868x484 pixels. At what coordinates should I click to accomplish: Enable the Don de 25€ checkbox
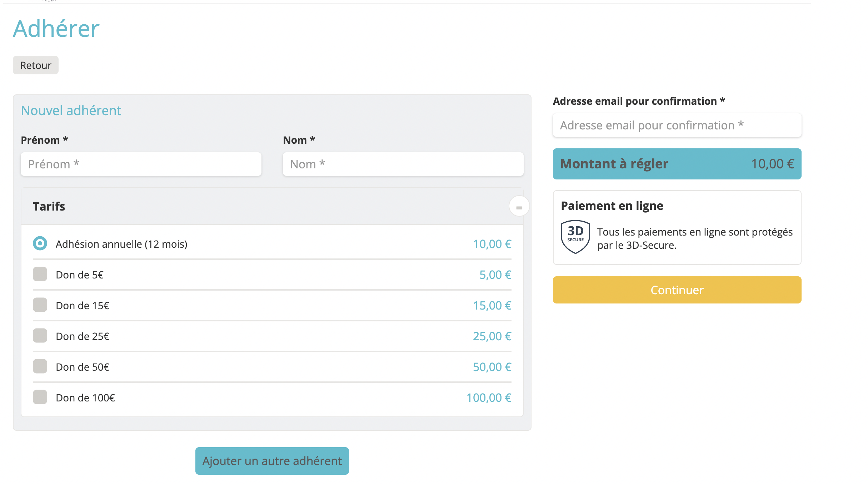[40, 336]
